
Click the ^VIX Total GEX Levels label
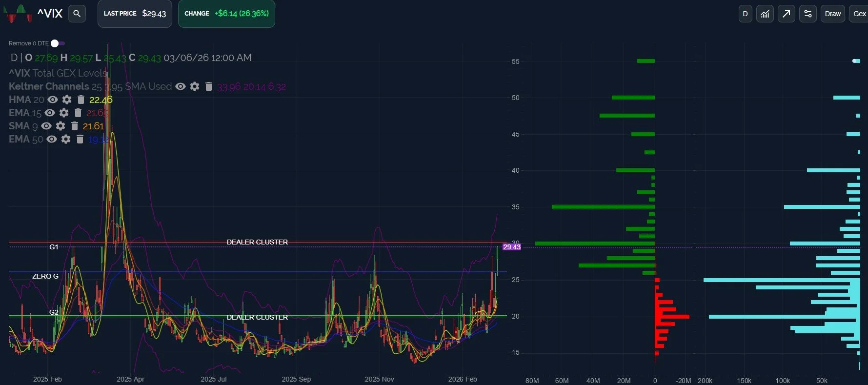coord(58,73)
